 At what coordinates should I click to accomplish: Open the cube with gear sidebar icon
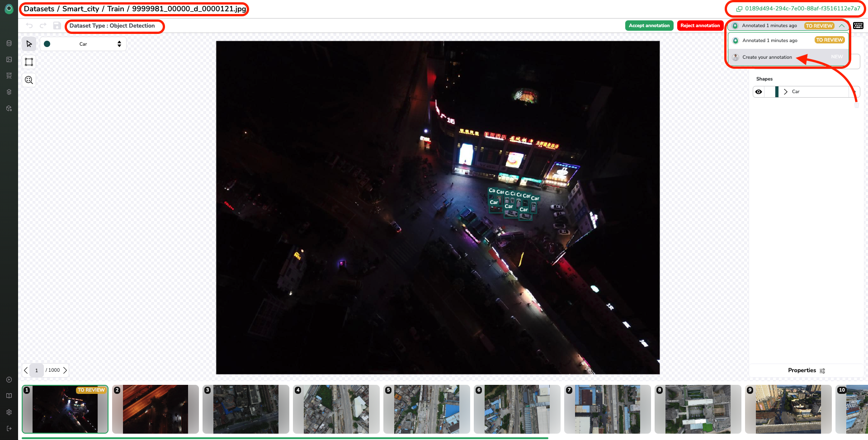click(9, 109)
